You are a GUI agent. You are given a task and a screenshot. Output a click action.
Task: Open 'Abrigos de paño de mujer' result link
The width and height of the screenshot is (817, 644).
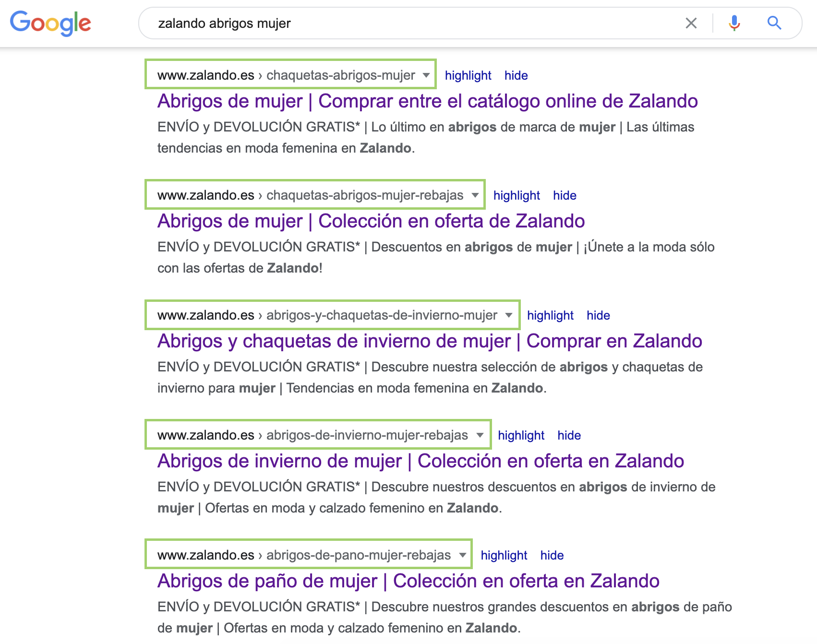(x=408, y=581)
